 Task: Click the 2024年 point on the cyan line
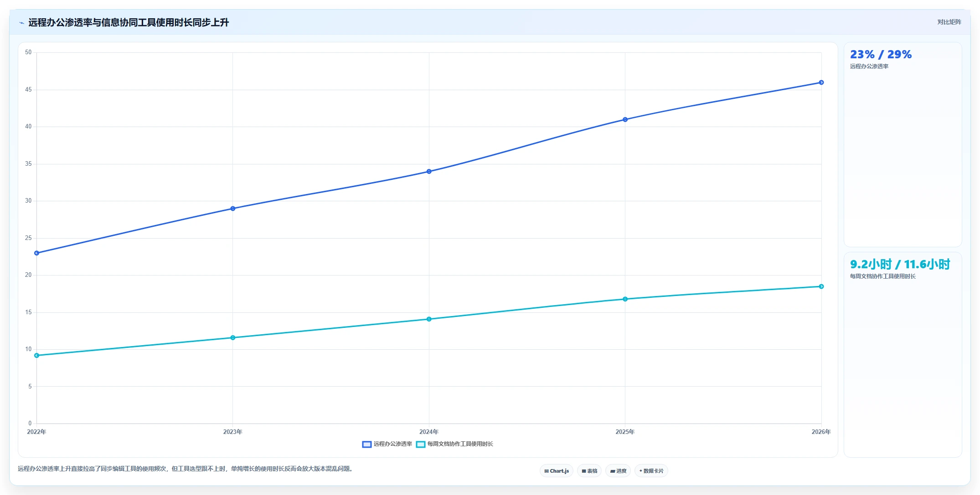point(429,319)
